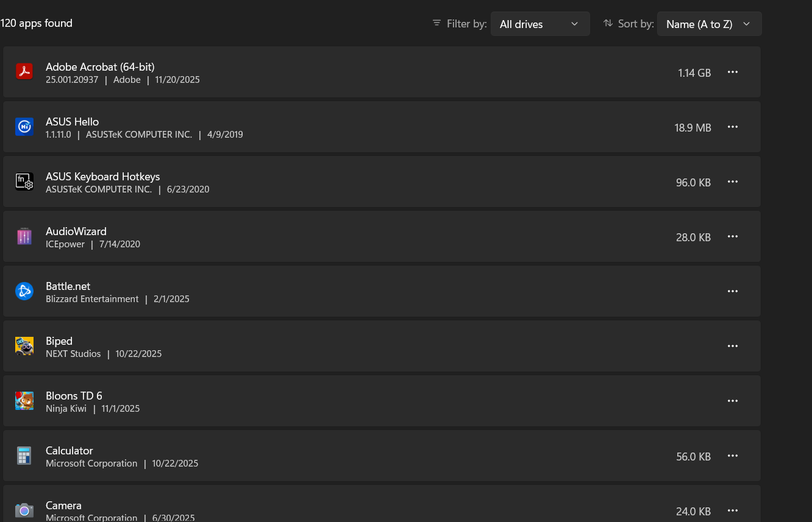
Task: Open more options for Bloons TD 6
Action: click(733, 401)
